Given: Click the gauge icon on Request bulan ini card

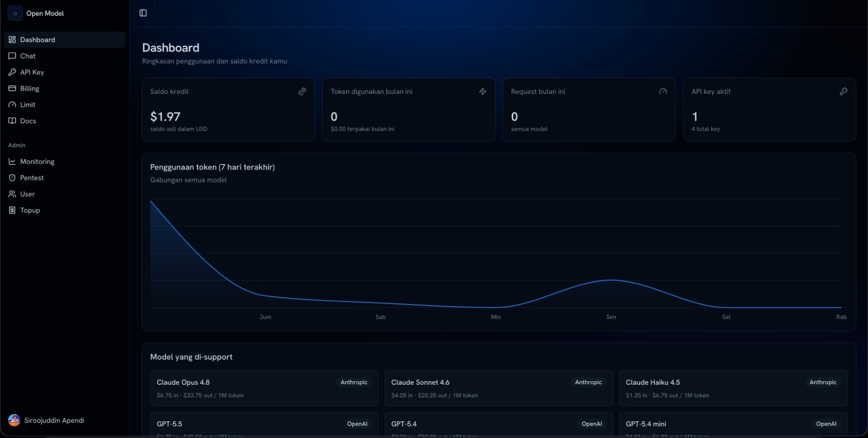Looking at the screenshot, I should click(x=663, y=92).
